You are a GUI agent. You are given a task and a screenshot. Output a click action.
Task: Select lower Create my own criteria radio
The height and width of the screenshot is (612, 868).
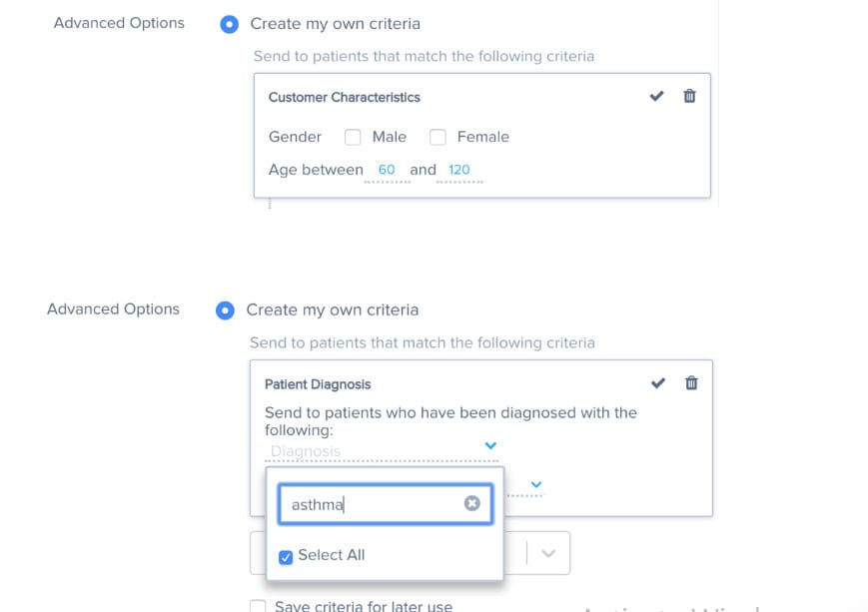tap(225, 310)
